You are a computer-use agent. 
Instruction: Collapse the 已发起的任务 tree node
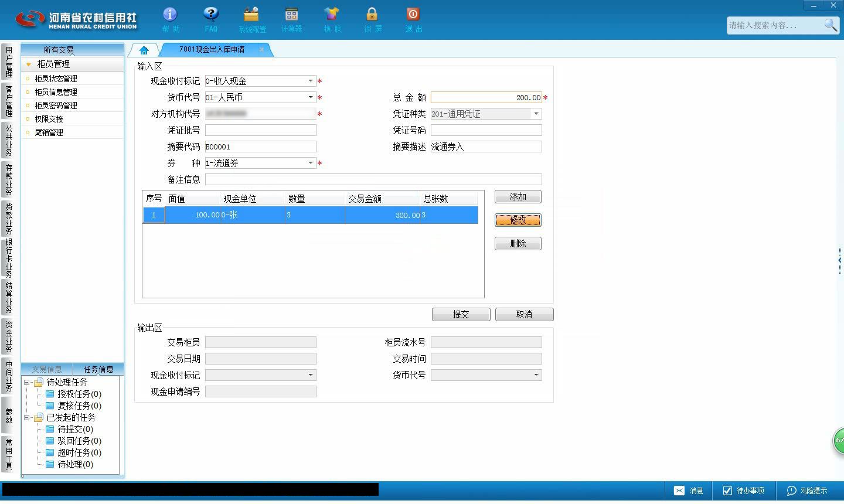(27, 418)
